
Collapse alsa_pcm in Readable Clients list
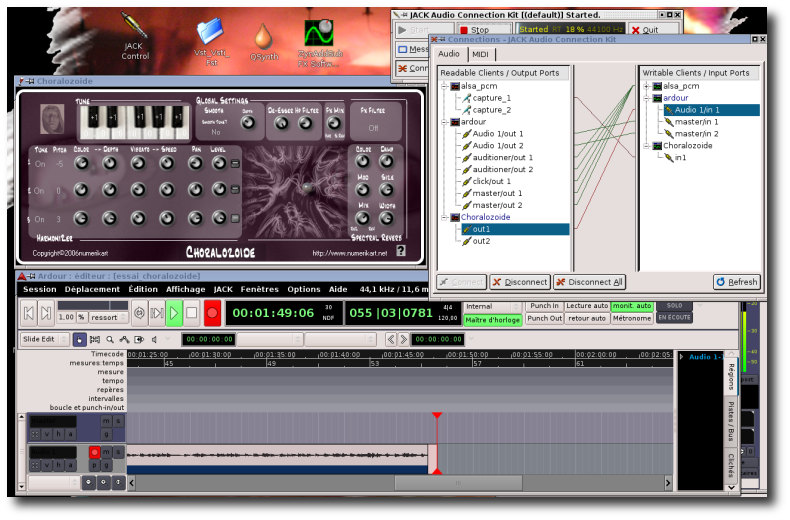coord(444,87)
